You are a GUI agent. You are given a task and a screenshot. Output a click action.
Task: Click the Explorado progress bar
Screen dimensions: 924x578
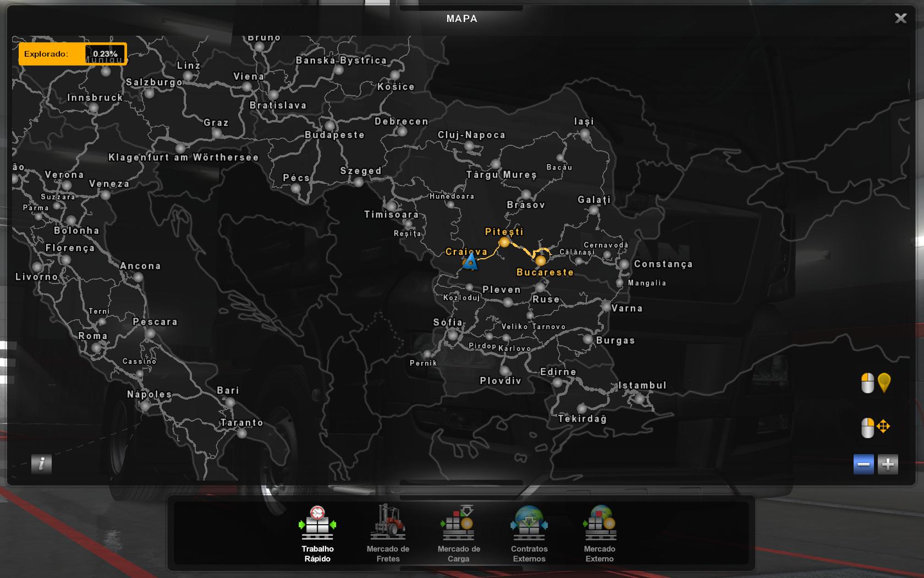[73, 54]
